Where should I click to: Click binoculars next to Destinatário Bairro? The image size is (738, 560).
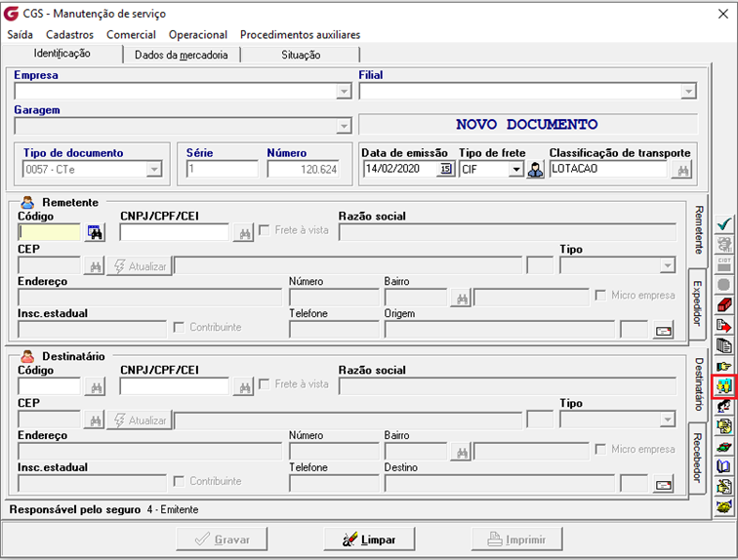point(461,453)
